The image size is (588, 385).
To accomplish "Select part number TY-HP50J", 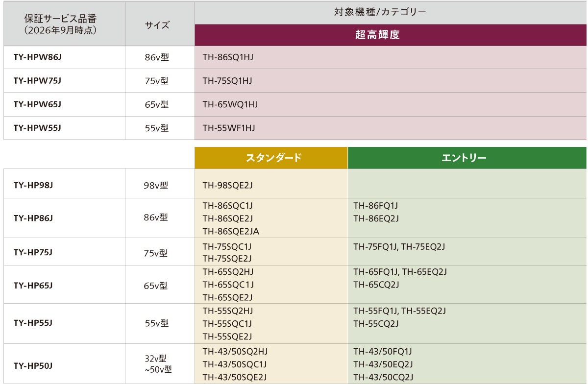I will 33,365.
